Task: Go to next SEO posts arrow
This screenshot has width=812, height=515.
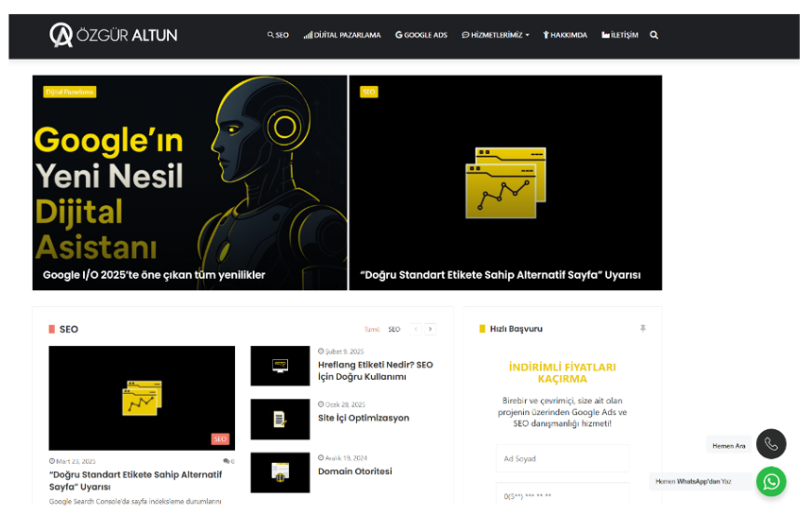Action: (x=431, y=329)
